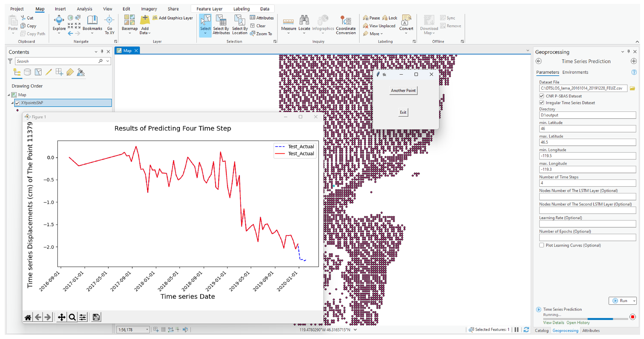Click the Number of Time Steps field
Viewport: 644px width, 339px height.
point(587,183)
